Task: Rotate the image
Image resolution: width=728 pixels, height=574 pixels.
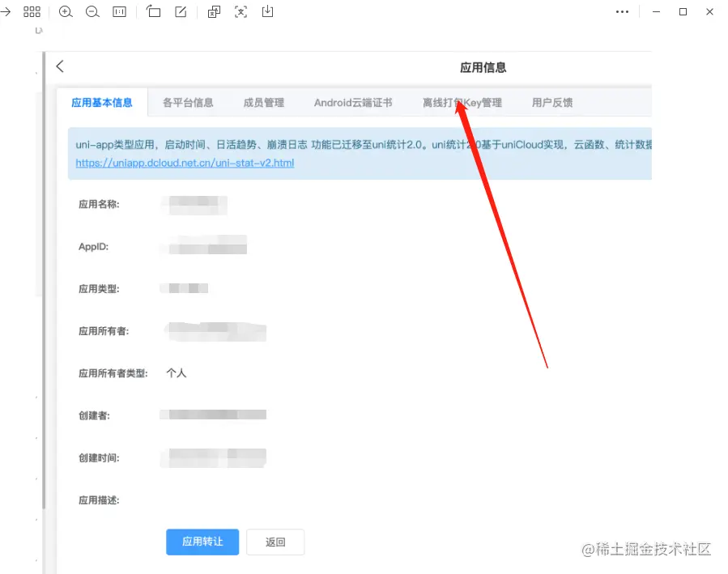Action: pos(153,11)
